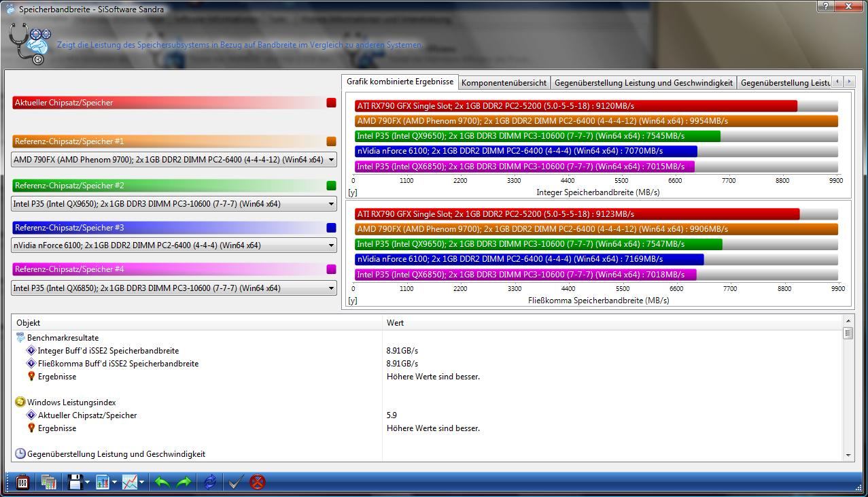Image resolution: width=868 pixels, height=497 pixels.
Task: Click the results list scrollbar thumb
Action: 848,333
